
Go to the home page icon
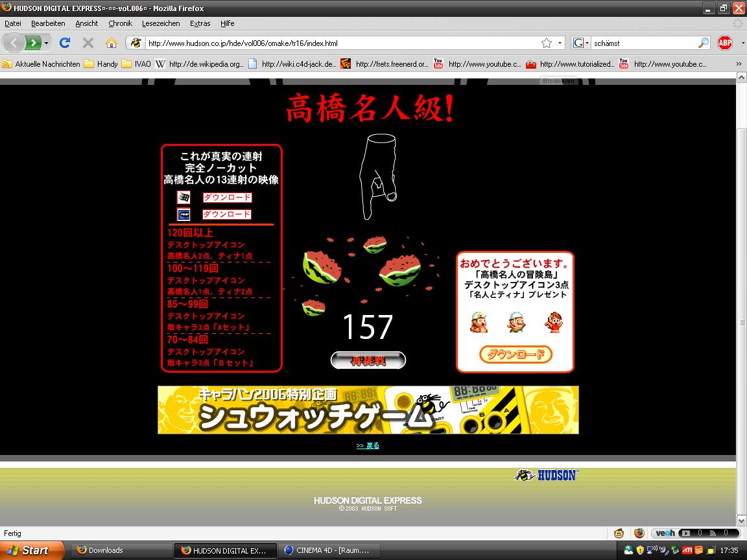tap(112, 43)
